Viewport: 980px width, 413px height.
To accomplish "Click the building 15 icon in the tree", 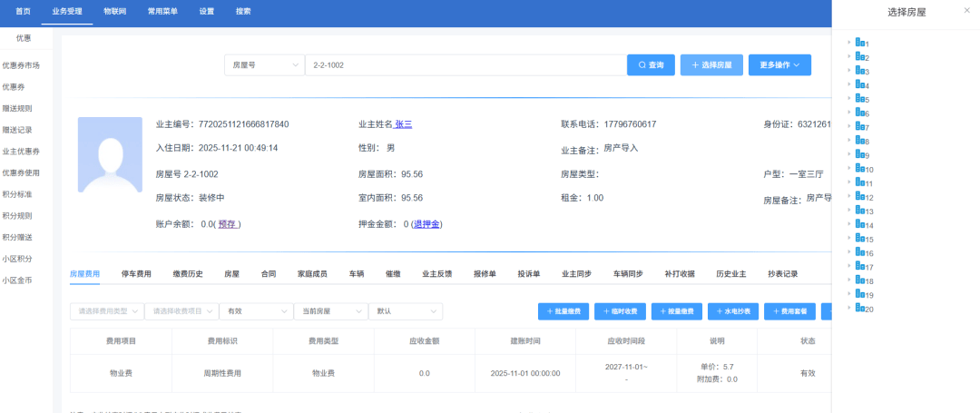I will tap(859, 239).
